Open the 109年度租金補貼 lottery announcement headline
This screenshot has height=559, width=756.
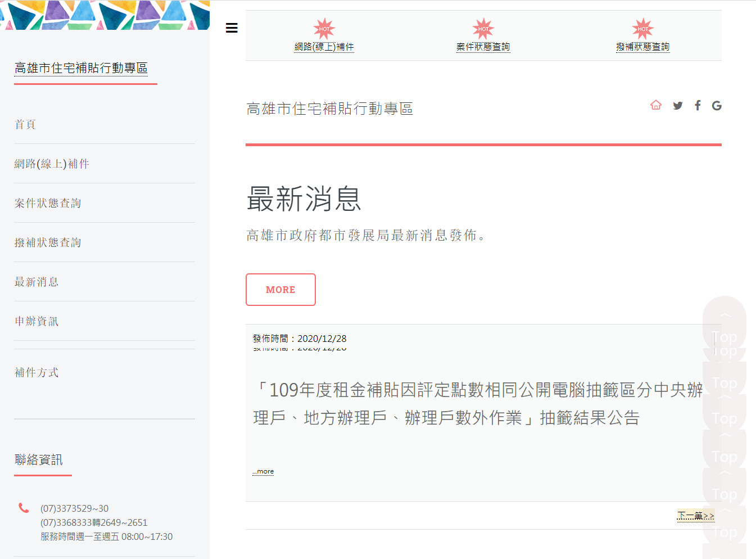478,403
